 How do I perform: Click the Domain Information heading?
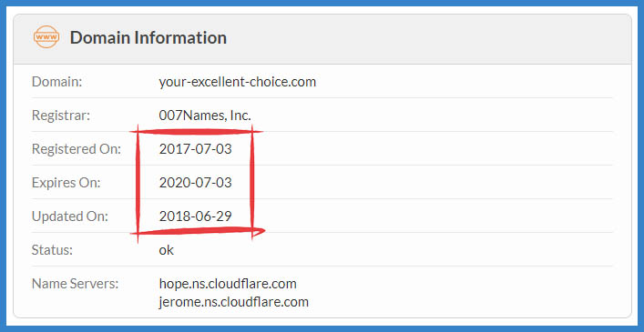tap(148, 37)
